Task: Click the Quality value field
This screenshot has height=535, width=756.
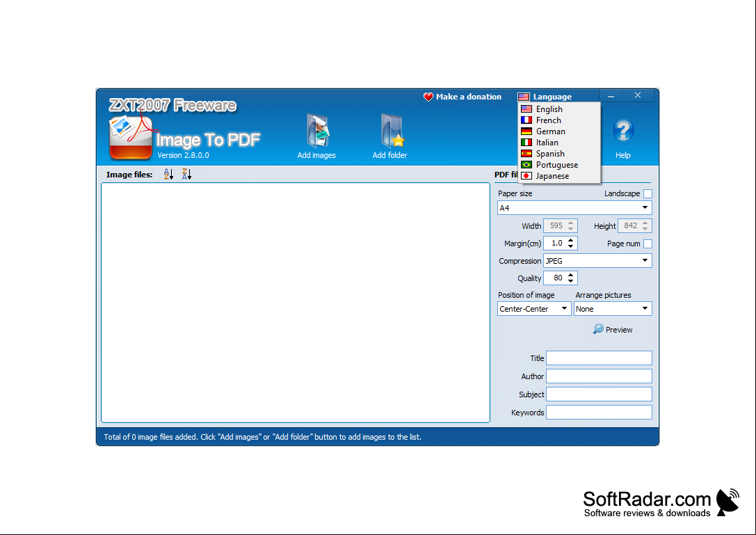Action: click(x=555, y=278)
